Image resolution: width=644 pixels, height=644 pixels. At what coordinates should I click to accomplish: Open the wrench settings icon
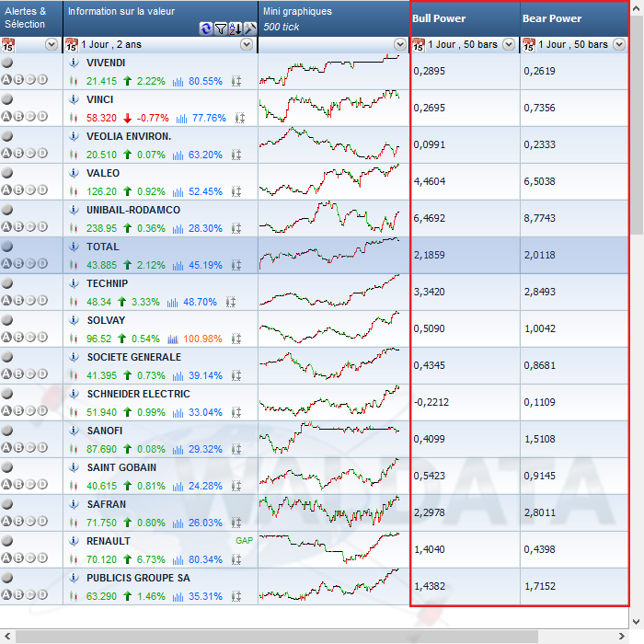click(249, 29)
